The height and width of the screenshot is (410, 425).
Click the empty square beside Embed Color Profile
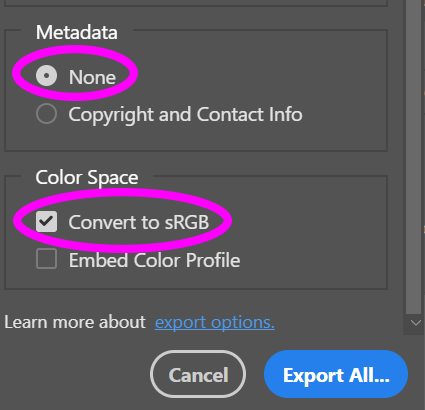coord(46,259)
